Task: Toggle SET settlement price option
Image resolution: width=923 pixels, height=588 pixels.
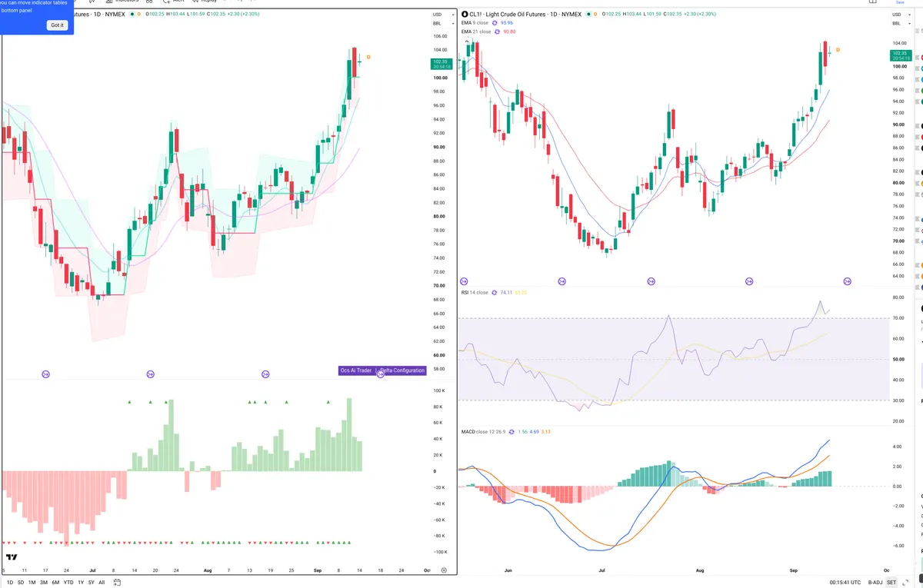Action: coord(891,583)
